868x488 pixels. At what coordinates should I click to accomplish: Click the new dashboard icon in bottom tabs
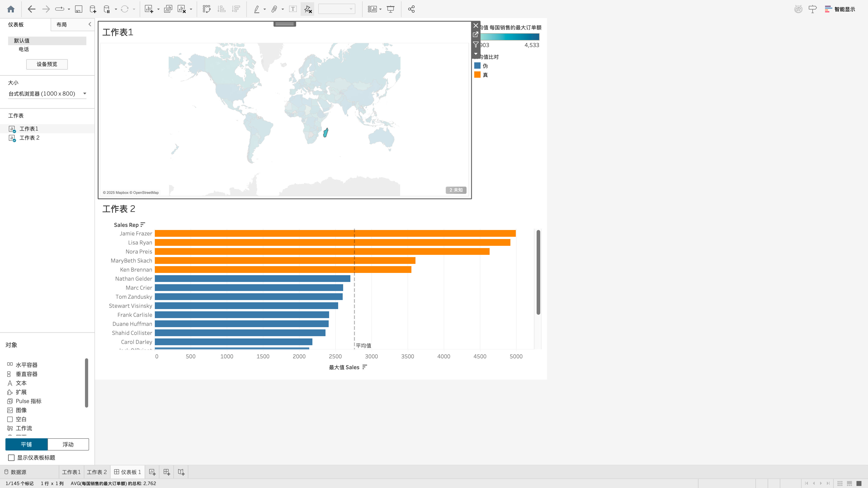tap(166, 472)
